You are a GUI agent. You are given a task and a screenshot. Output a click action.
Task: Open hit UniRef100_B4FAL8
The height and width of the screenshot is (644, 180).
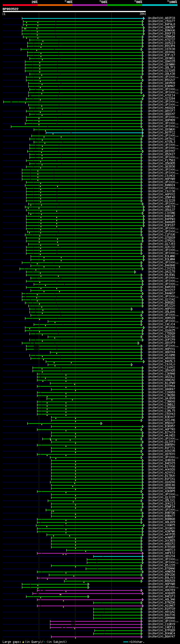(x=161, y=24)
